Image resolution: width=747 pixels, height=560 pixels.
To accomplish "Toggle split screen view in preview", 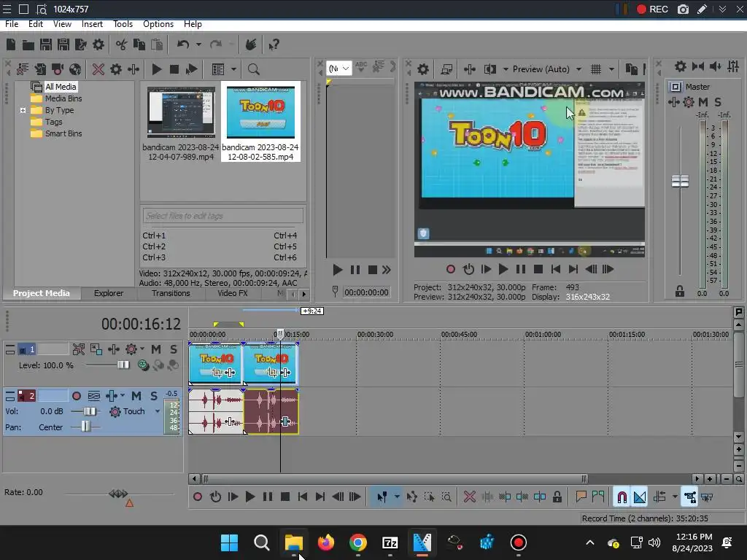I will tap(489, 69).
